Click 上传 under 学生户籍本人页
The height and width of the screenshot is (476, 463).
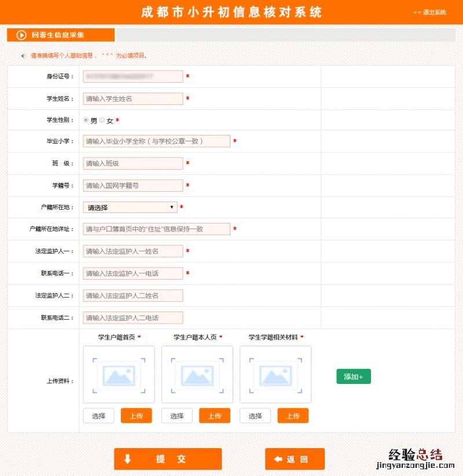point(214,416)
